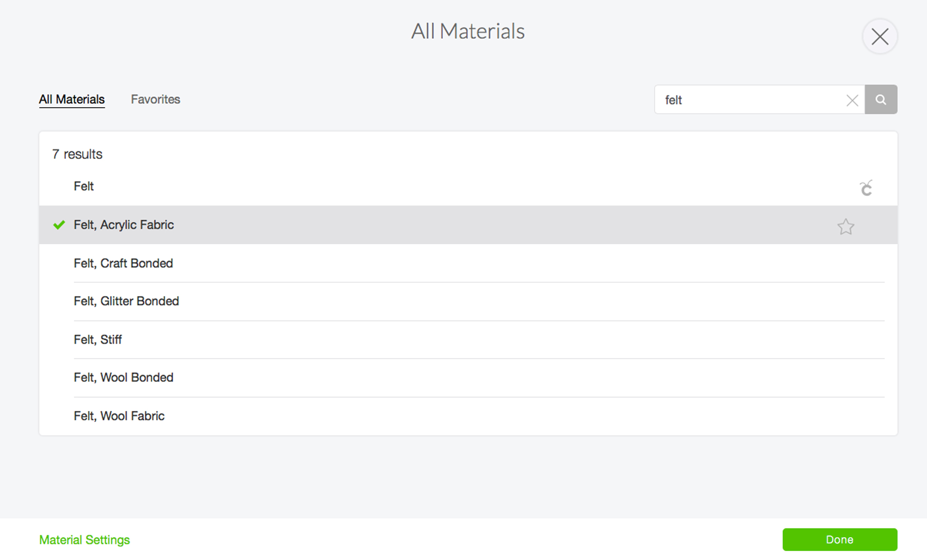The width and height of the screenshot is (927, 560).
Task: Click the All Materials dialog title
Action: pos(468,31)
